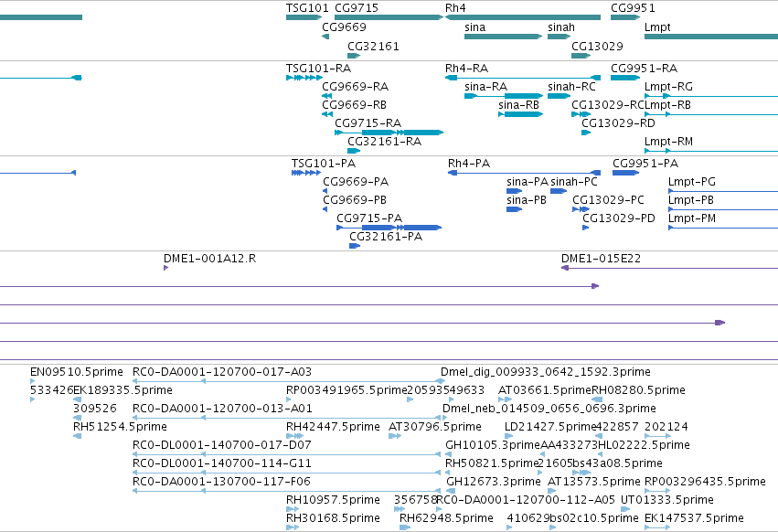Select EST RH62948.5prime

point(405,527)
